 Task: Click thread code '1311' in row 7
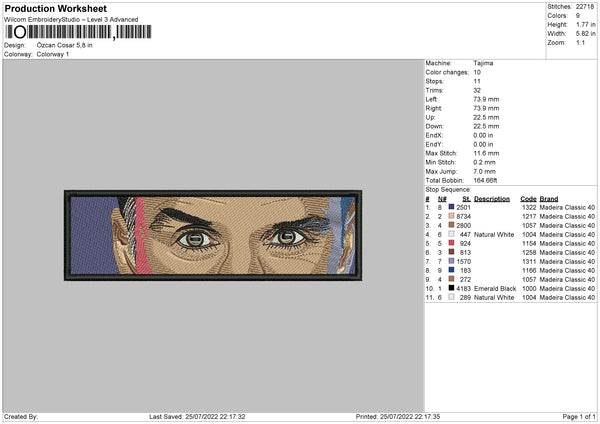[x=529, y=261]
